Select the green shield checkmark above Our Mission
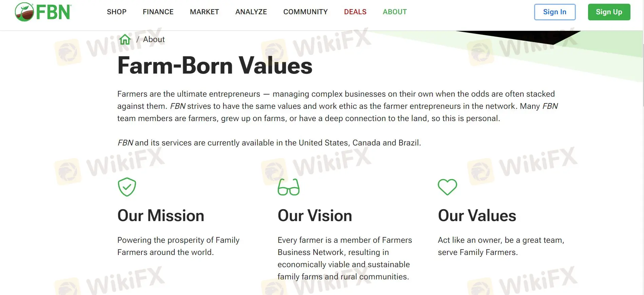The width and height of the screenshot is (644, 295). click(x=126, y=186)
